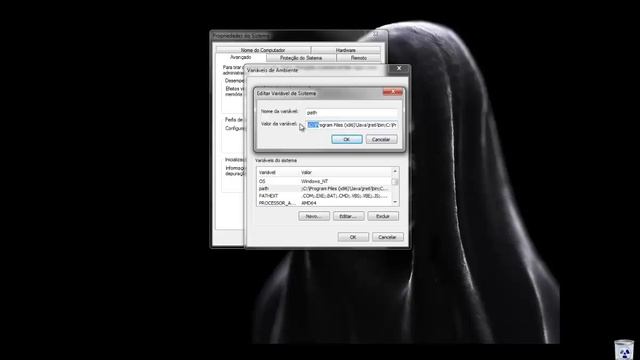This screenshot has width=640, height=360.
Task: Open Remoto tab in Propriedades do Sistema
Action: pos(359,58)
